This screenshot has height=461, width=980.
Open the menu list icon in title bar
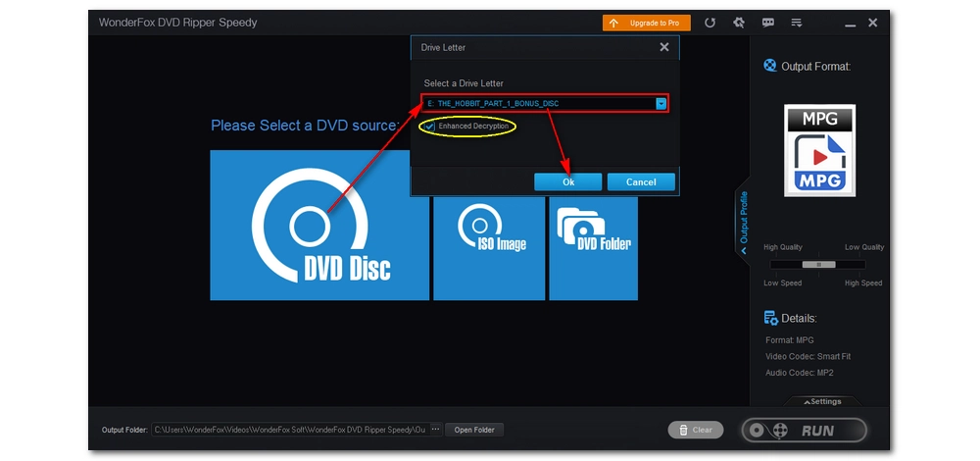tap(796, 24)
